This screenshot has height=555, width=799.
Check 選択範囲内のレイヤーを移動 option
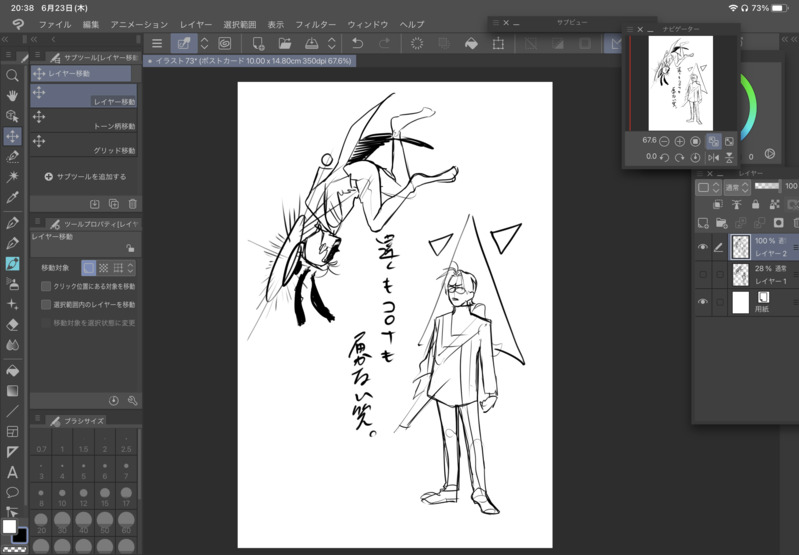pos(46,304)
